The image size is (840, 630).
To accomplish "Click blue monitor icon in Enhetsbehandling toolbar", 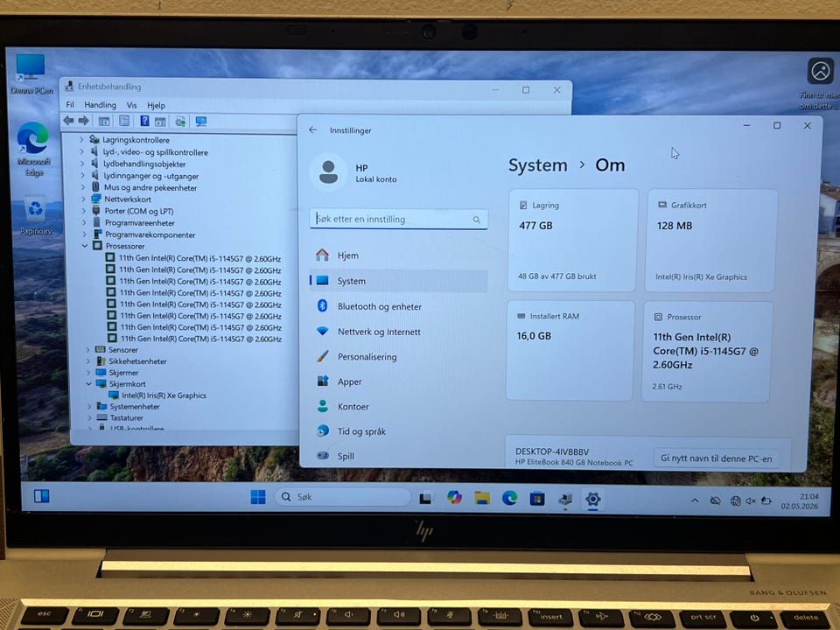I will 201,122.
